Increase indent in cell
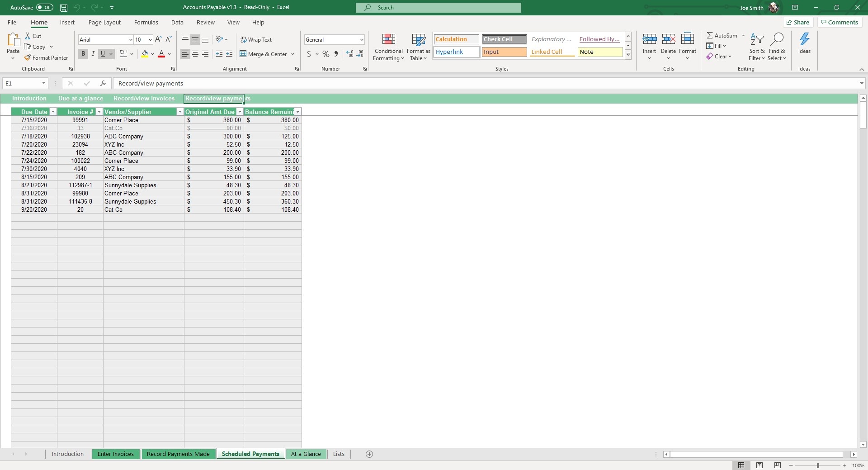This screenshot has width=868, height=470. click(229, 54)
